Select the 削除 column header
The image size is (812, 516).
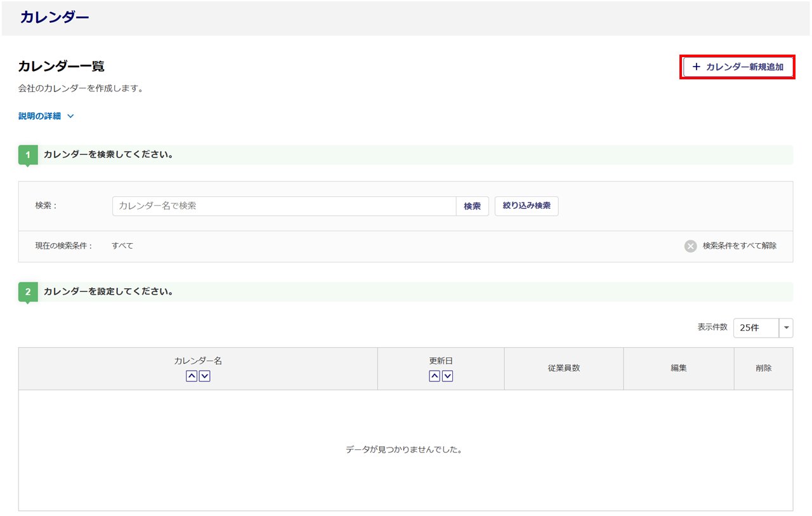pos(763,368)
